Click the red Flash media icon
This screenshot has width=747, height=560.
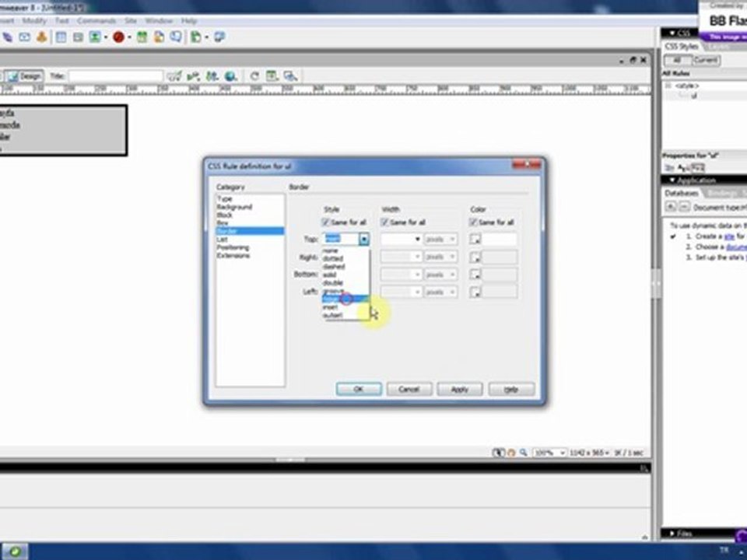point(118,37)
